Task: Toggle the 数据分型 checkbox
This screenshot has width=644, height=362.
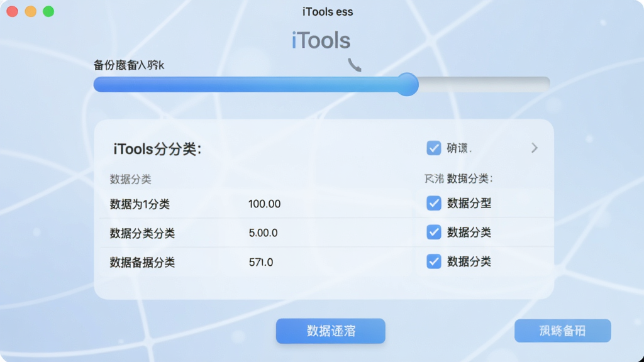Action: (x=434, y=203)
